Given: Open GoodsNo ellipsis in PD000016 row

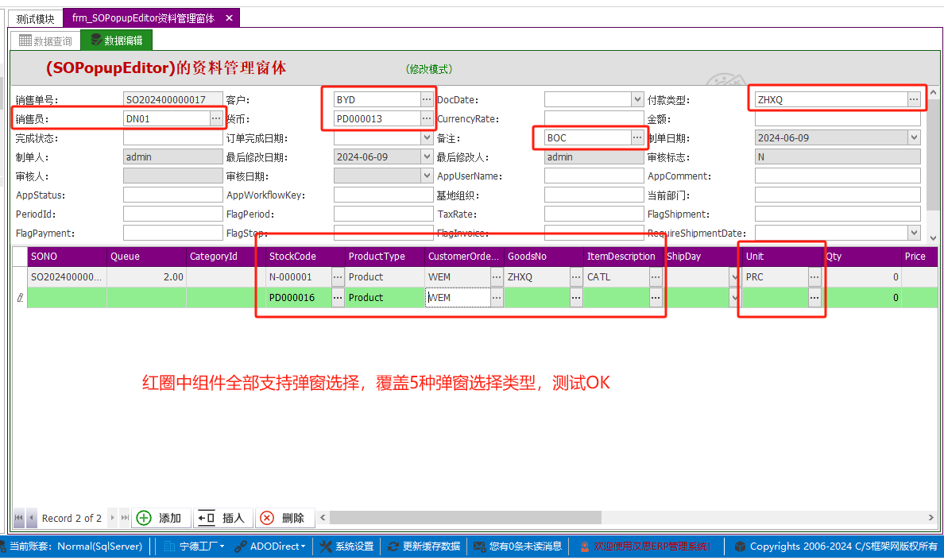Looking at the screenshot, I should pyautogui.click(x=576, y=298).
